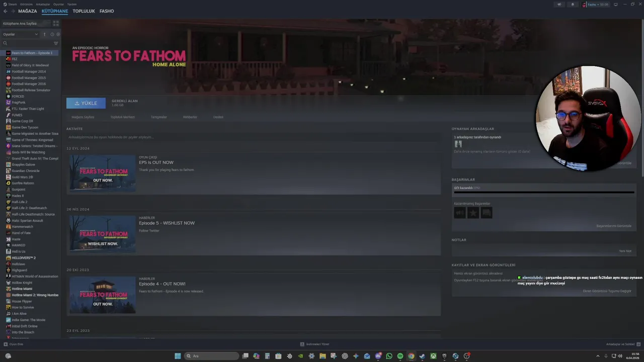Open Google Chrome from the taskbar
This screenshot has height=362, width=644.
(x=411, y=356)
